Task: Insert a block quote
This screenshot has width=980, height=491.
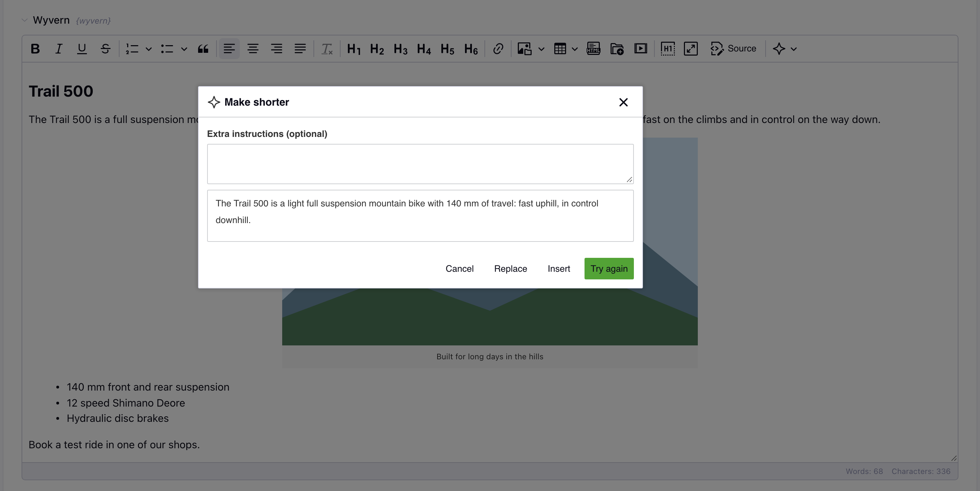Action: pyautogui.click(x=203, y=49)
